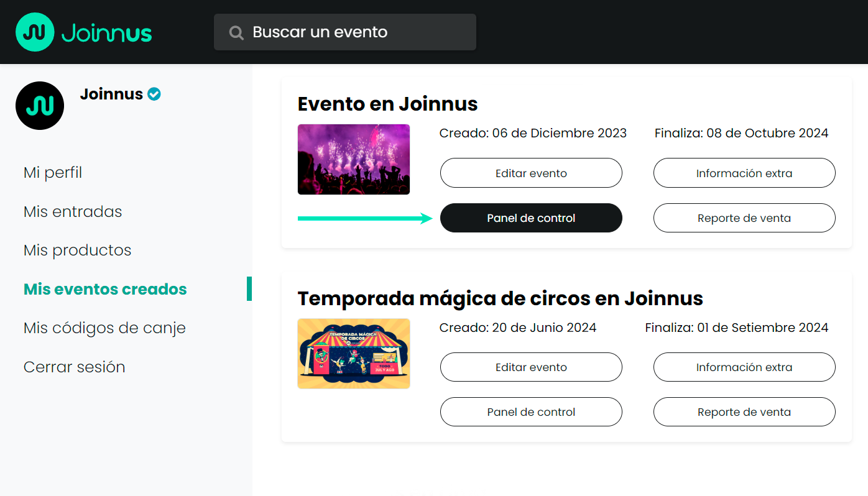Click Cerrar sesión to log out
Image resolution: width=868 pixels, height=496 pixels.
click(x=74, y=367)
